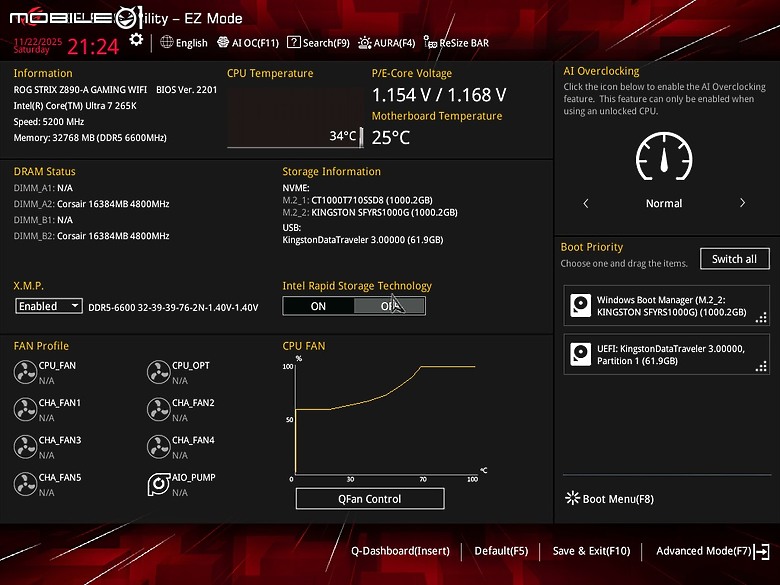Click the CHA_FAN5 fan icon
This screenshot has height=585, width=780.
25,484
